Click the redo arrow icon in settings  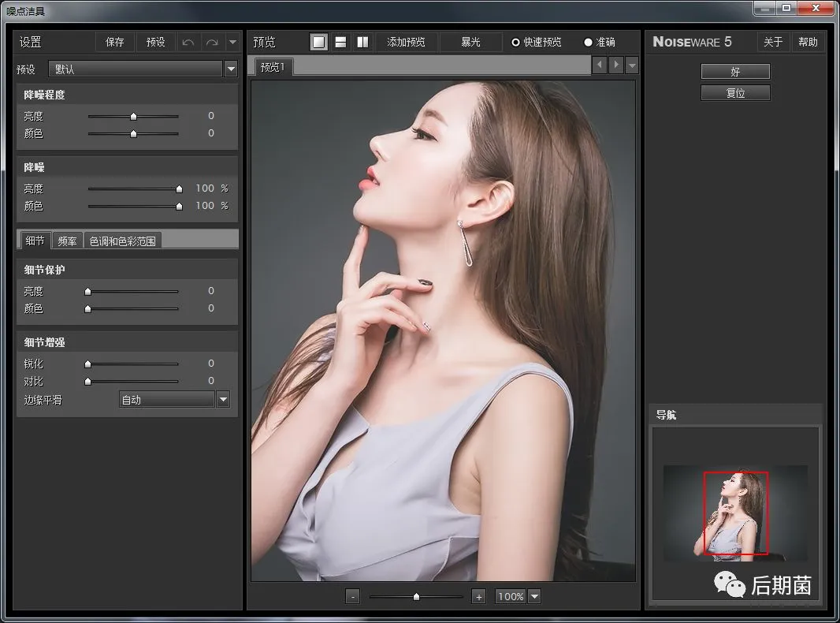211,43
